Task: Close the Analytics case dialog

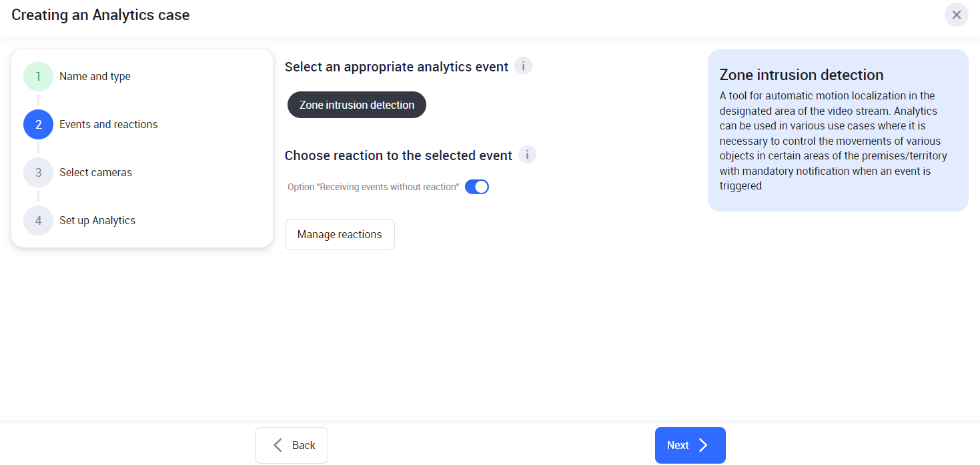Action: tap(957, 15)
